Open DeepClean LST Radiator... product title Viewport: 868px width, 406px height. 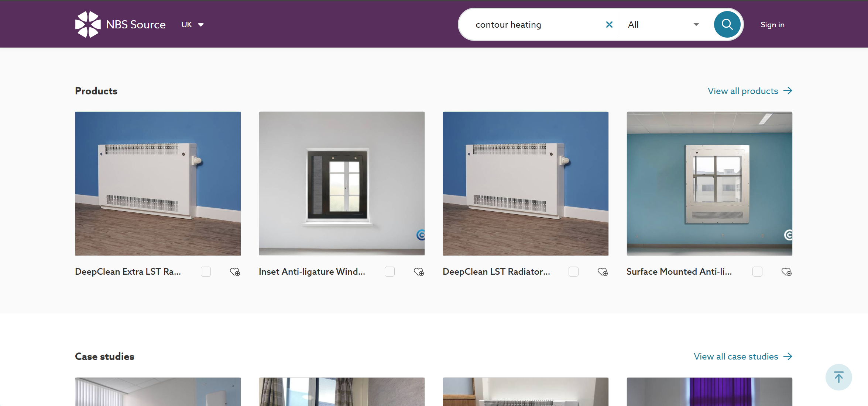point(496,272)
